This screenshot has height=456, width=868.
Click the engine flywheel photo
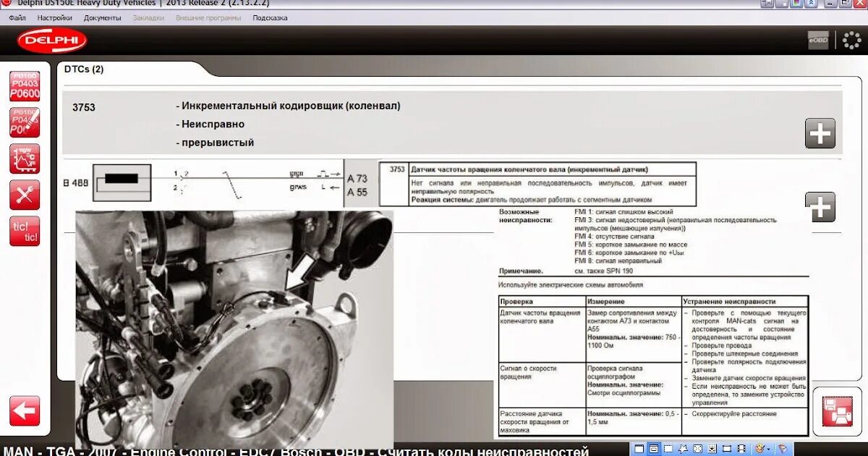tap(235, 329)
